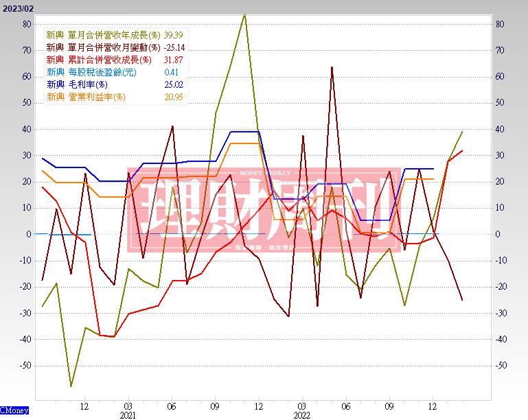Click the 2022 year label on x-axis
Viewport: 528px width, 420px height.
[x=301, y=415]
